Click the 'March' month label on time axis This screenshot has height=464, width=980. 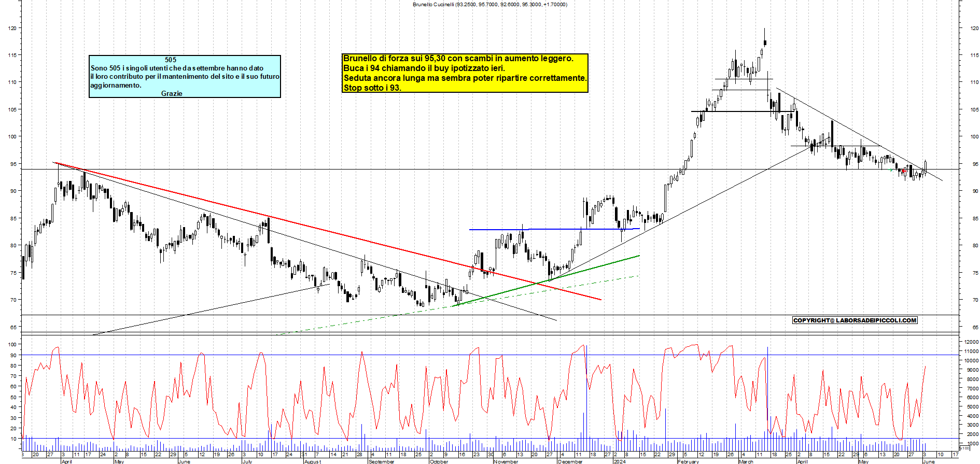(x=746, y=461)
